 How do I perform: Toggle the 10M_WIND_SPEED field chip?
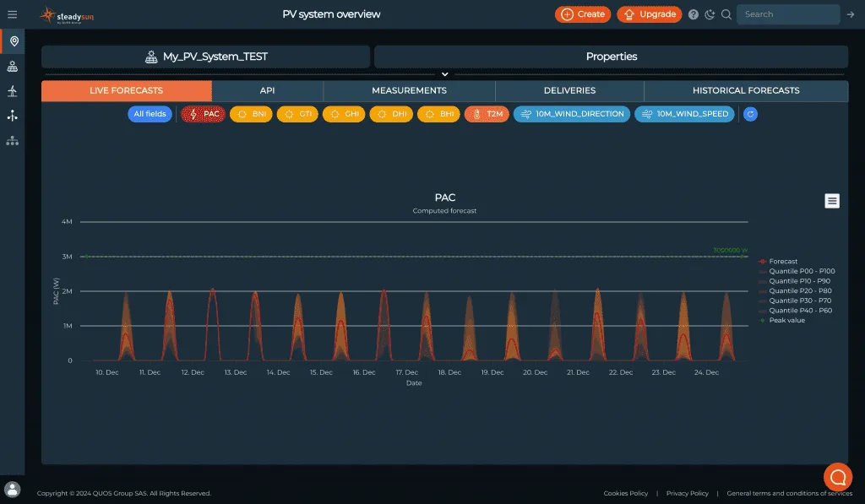684,114
